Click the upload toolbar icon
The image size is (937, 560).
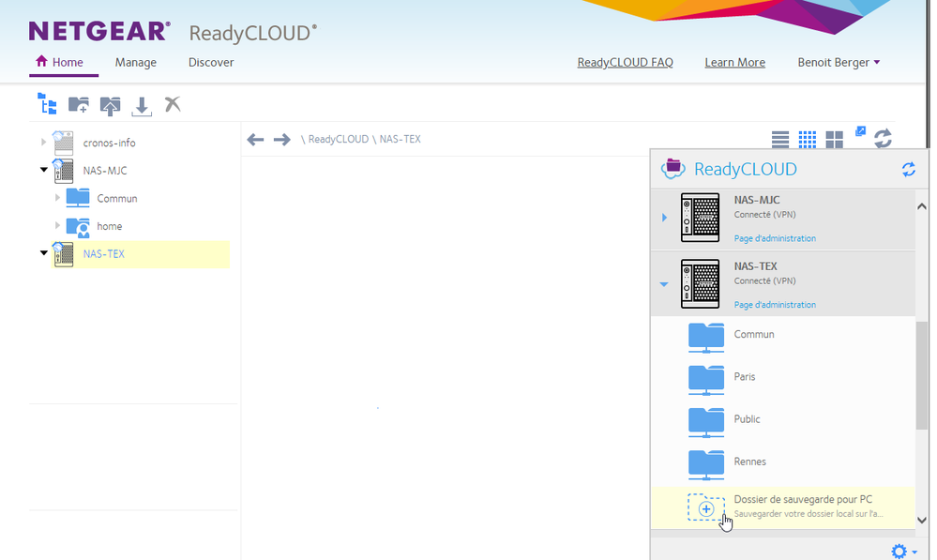click(110, 105)
